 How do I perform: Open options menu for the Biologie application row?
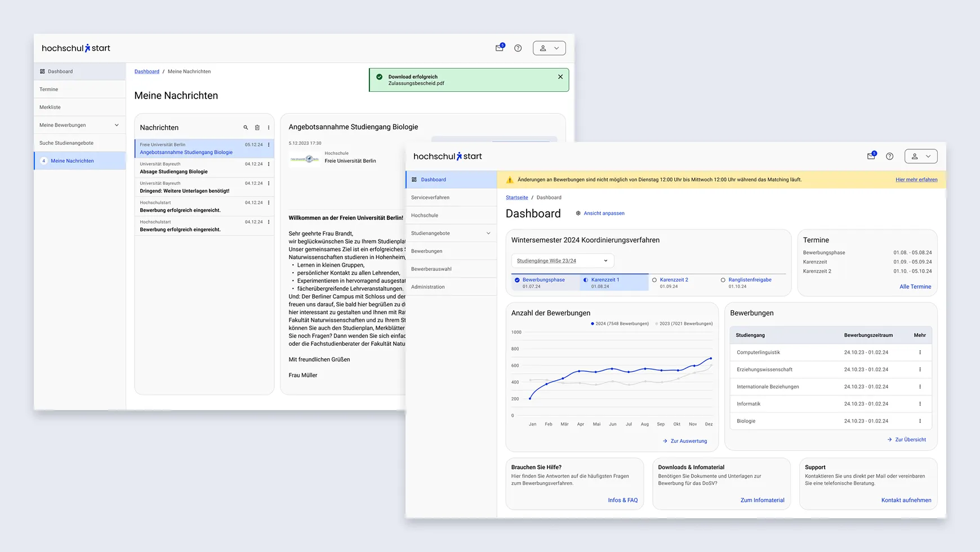coord(921,421)
